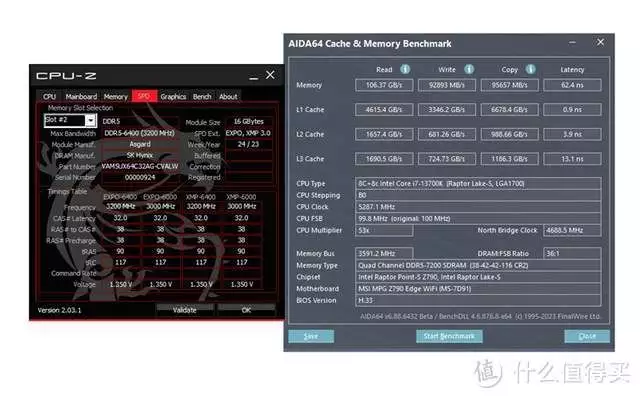The height and width of the screenshot is (398, 640).
Task: Open the Slot #2 memory slot dropdown
Action: (91, 120)
